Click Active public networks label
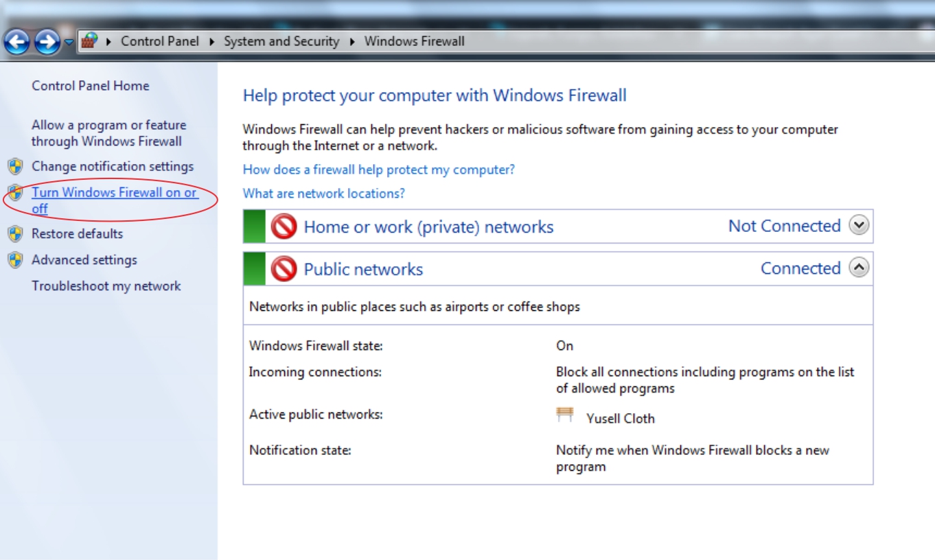Image resolution: width=935 pixels, height=560 pixels. [316, 415]
